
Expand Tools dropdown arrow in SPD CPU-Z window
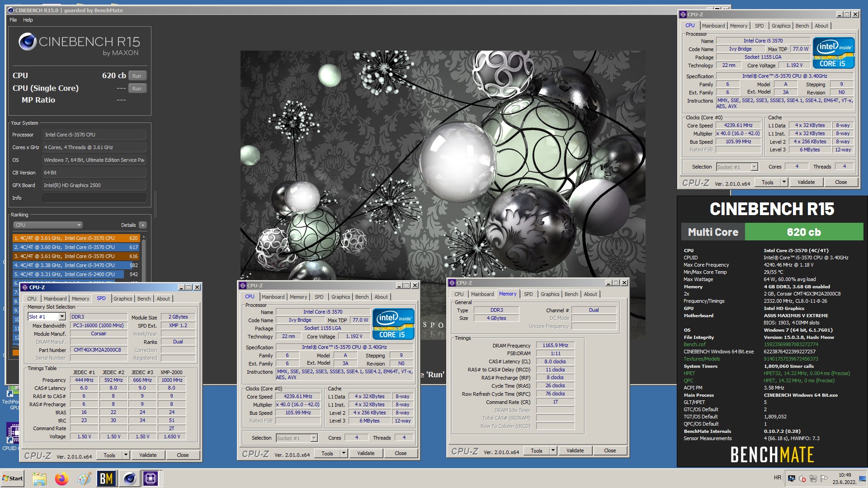(126, 455)
